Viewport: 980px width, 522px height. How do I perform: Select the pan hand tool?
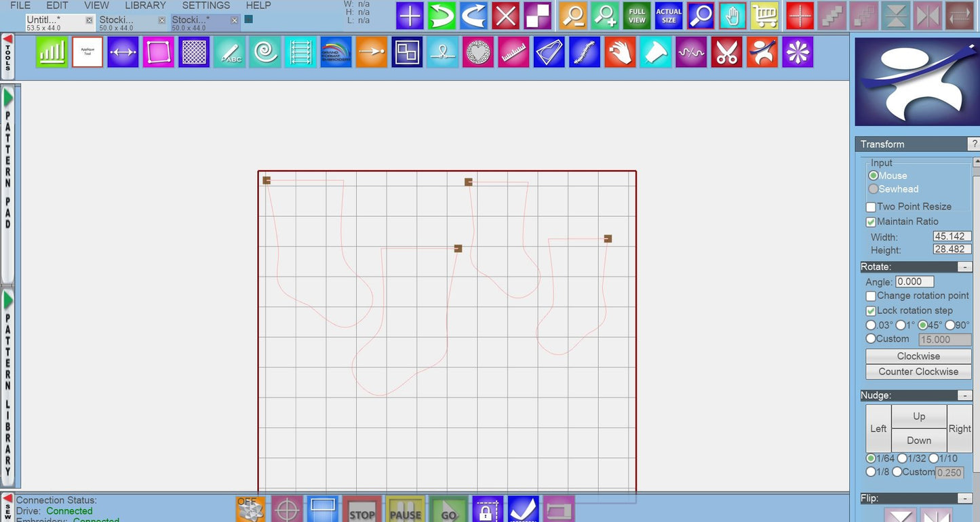click(x=732, y=16)
